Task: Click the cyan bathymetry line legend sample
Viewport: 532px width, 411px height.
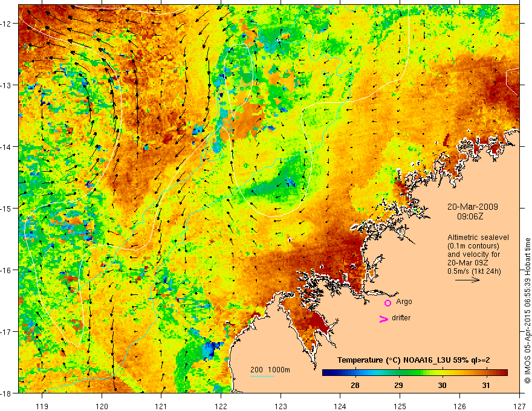Action: [262, 376]
